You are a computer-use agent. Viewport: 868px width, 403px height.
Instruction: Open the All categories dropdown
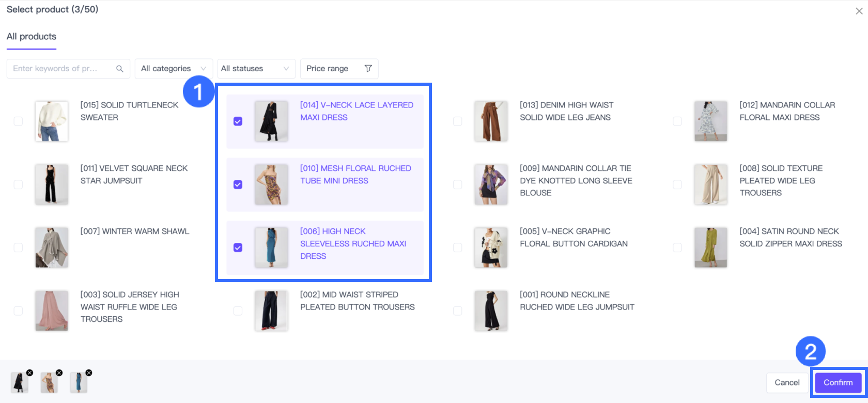point(174,69)
